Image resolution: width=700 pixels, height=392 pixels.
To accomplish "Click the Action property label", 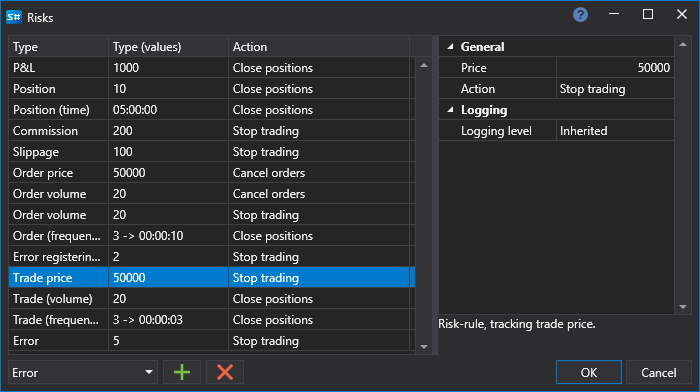I will coord(478,89).
